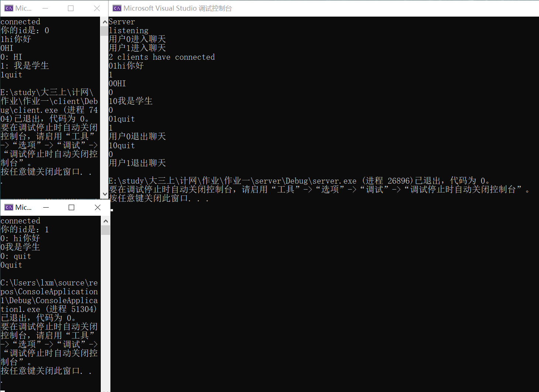
Task: Click the '2 clients have connected' line in server output
Action: pyautogui.click(x=162, y=57)
